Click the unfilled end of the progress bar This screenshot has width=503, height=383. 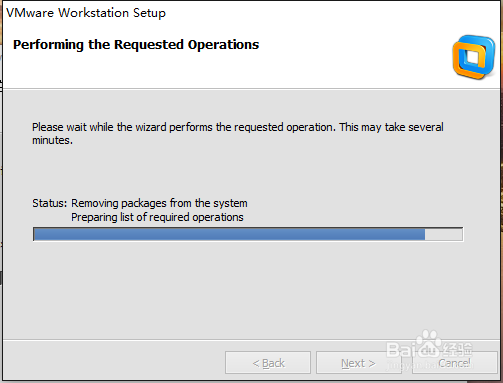[x=444, y=234]
